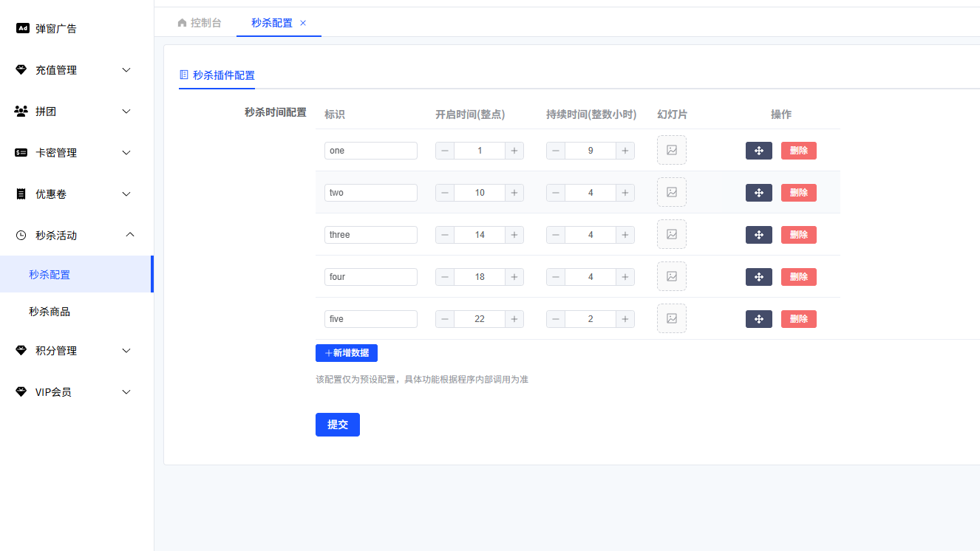This screenshot has height=551, width=980.
Task: Select the 优惠卷 ticket icon
Action: (20, 194)
